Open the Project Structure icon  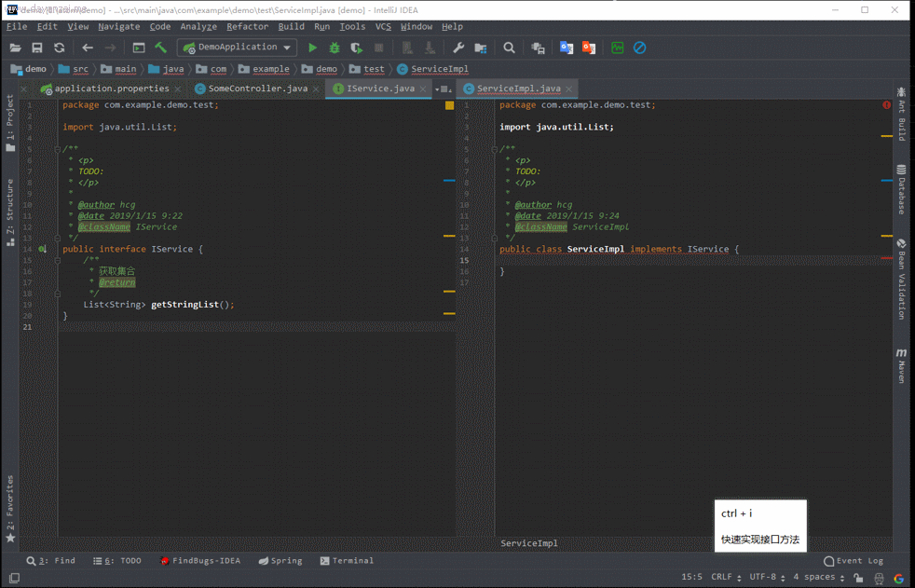(481, 48)
